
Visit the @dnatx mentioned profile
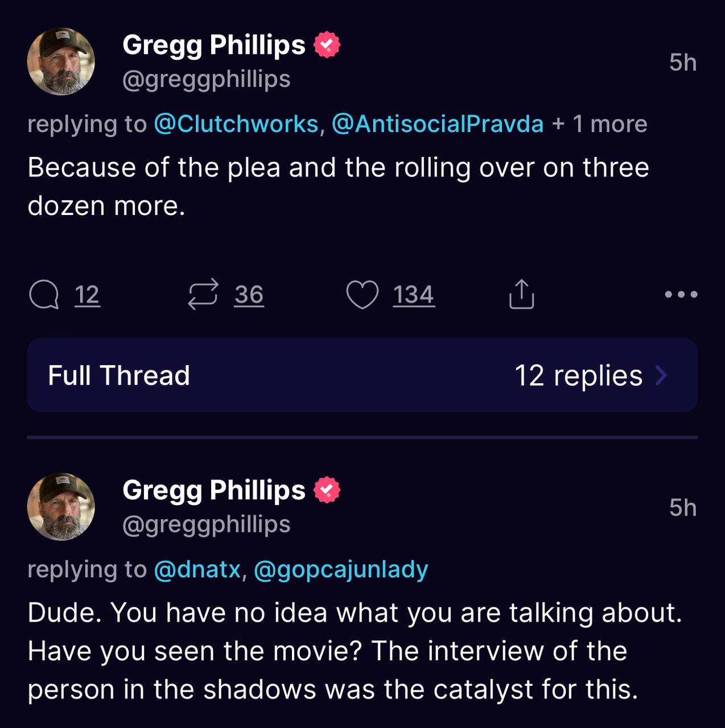197,569
